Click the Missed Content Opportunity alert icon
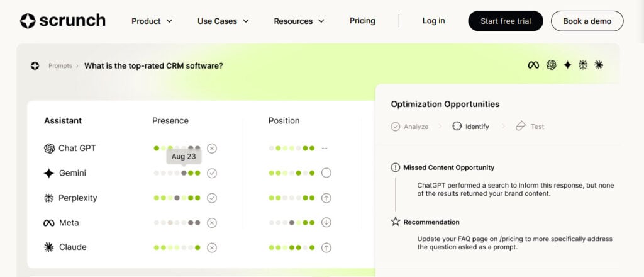644x277 pixels. [395, 167]
